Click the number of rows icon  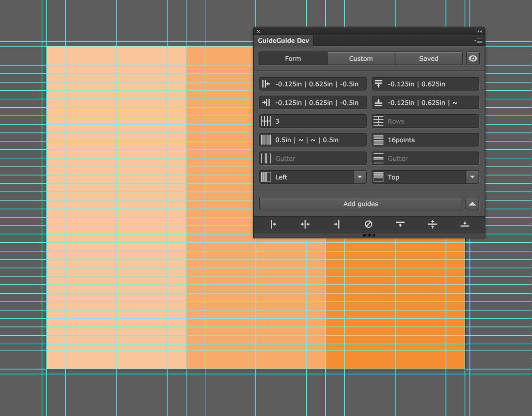click(x=378, y=121)
